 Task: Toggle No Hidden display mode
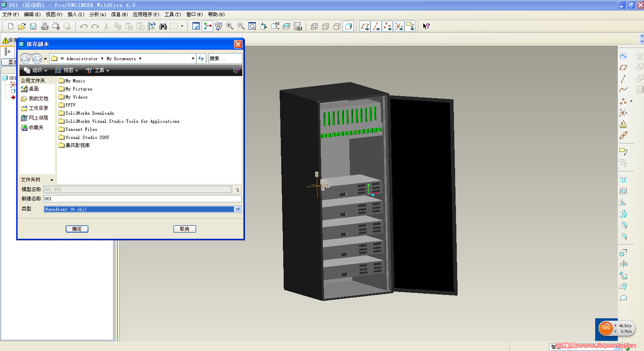pos(337,26)
